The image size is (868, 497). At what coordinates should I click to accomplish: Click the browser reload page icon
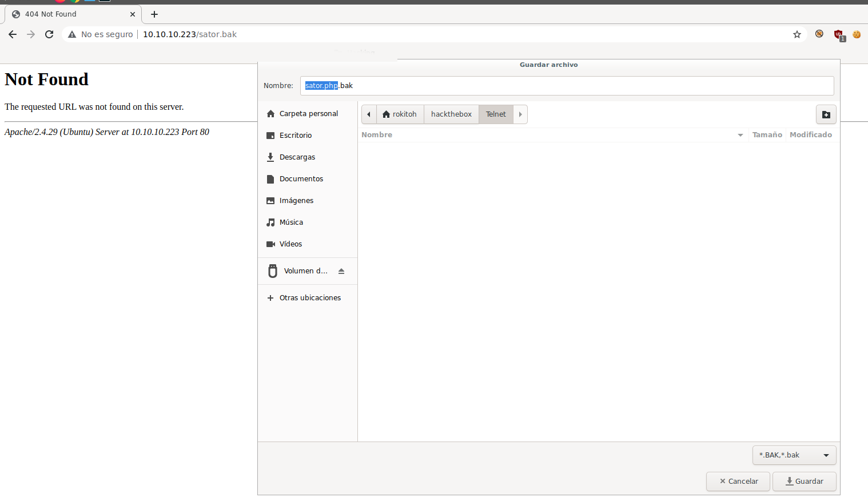(49, 34)
